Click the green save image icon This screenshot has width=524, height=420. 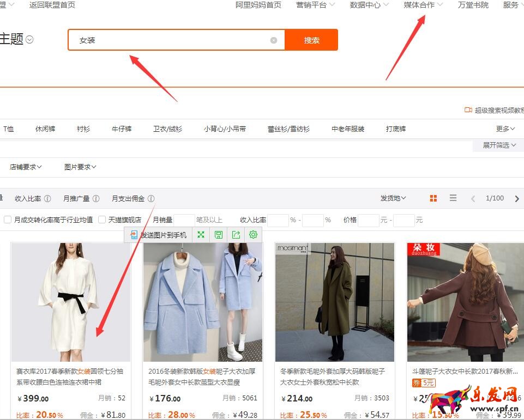[219, 235]
